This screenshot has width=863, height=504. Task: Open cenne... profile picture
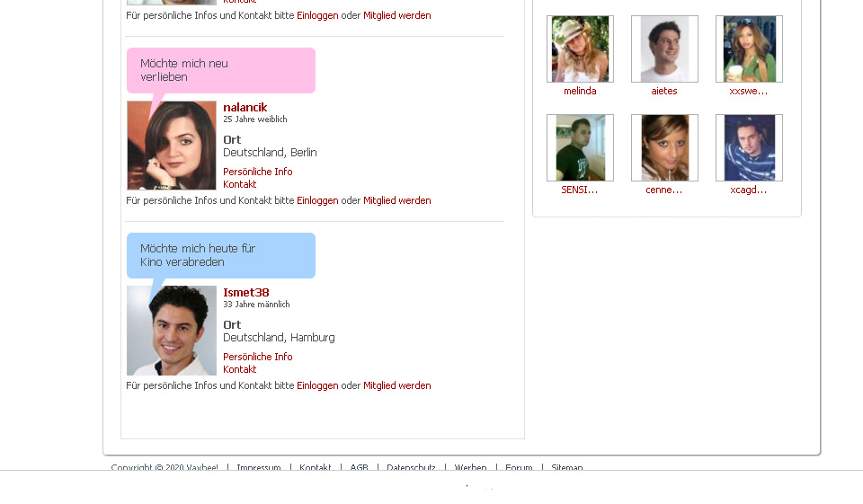tap(664, 148)
